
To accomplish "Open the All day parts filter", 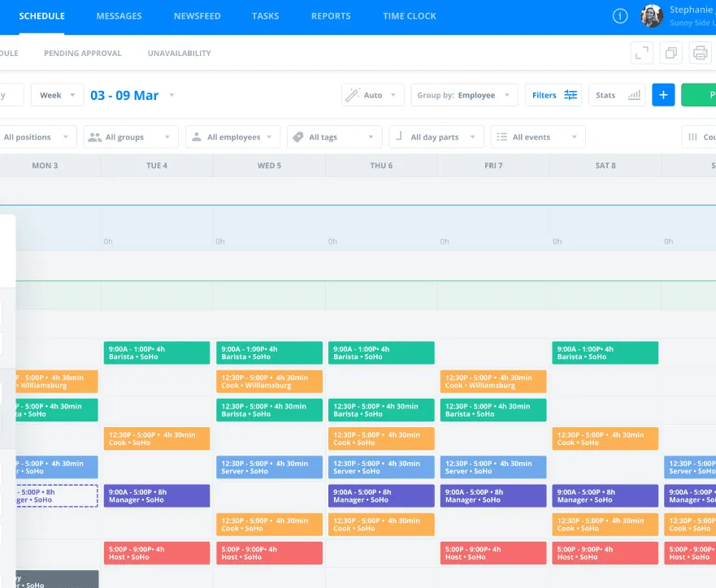I will click(436, 137).
